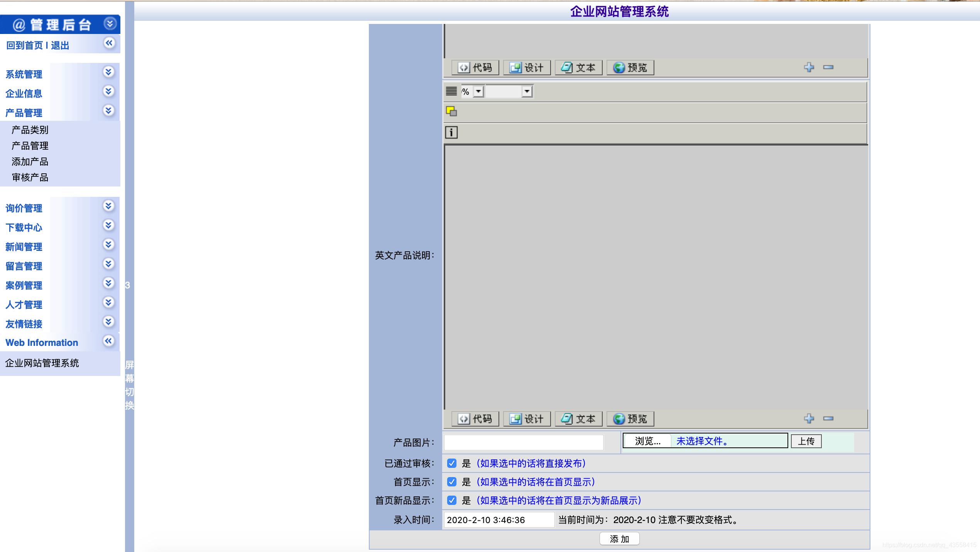The height and width of the screenshot is (552, 980).
Task: Click the 退出 logout link
Action: (x=60, y=46)
